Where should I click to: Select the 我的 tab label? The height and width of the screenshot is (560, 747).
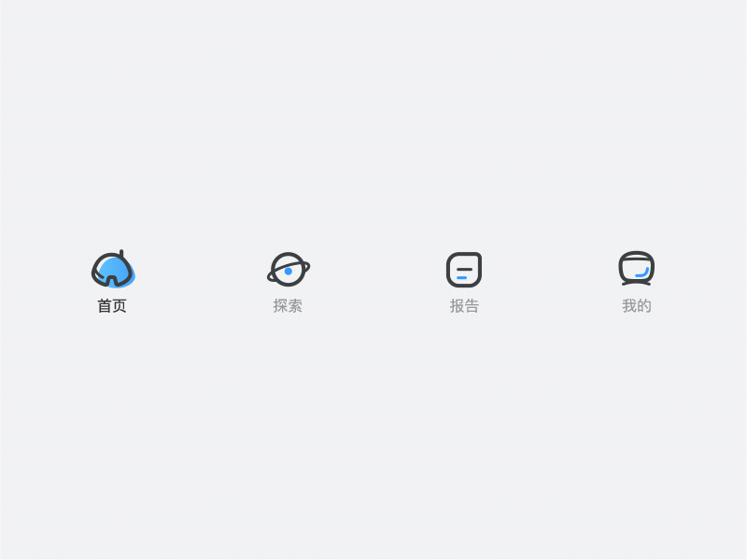[x=637, y=306]
